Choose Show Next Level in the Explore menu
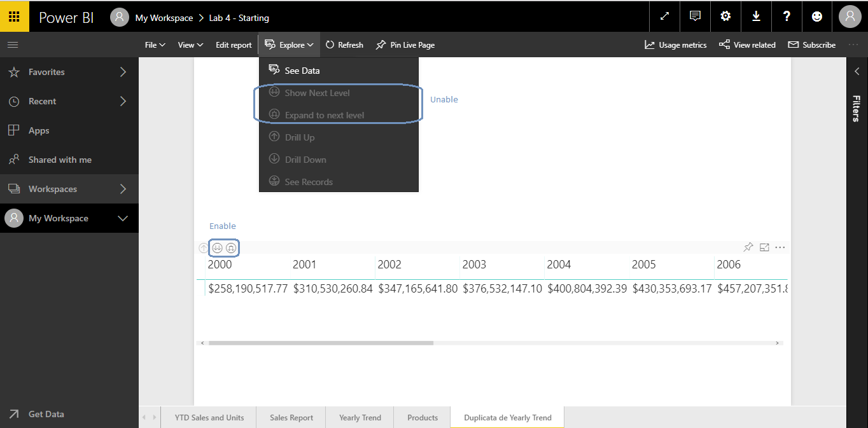Screen dimensions: 868x428 click(x=339, y=93)
